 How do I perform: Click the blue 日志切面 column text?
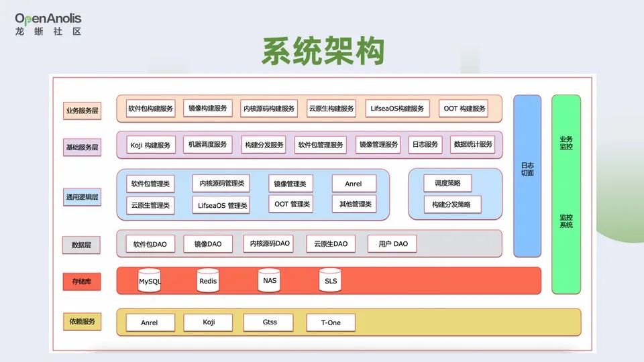tap(527, 169)
